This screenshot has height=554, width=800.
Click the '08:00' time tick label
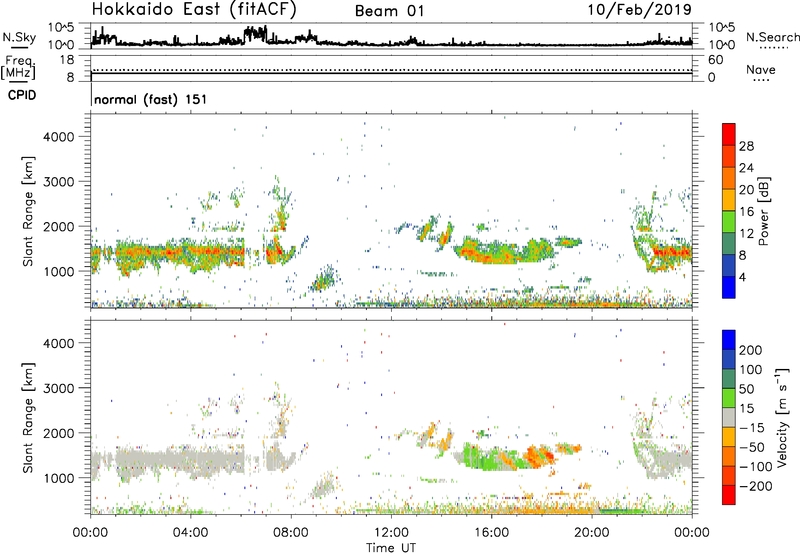tap(291, 533)
